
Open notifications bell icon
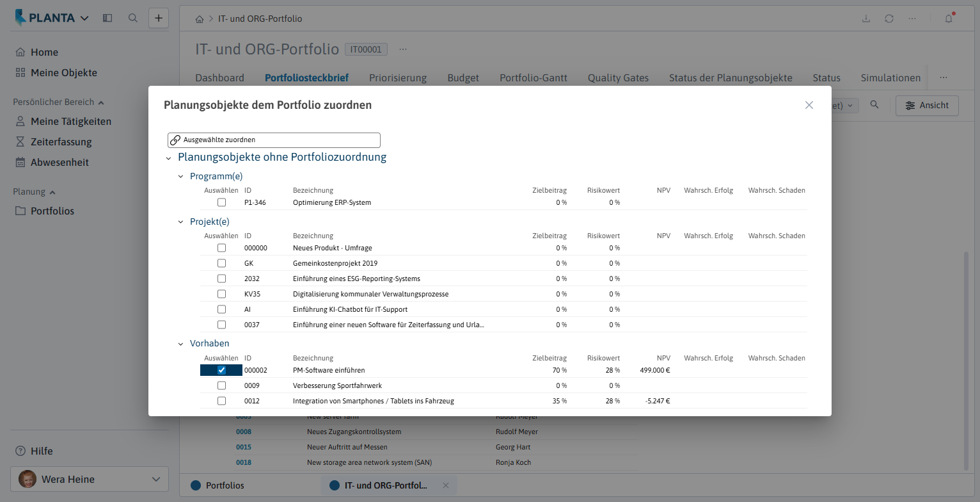(949, 19)
